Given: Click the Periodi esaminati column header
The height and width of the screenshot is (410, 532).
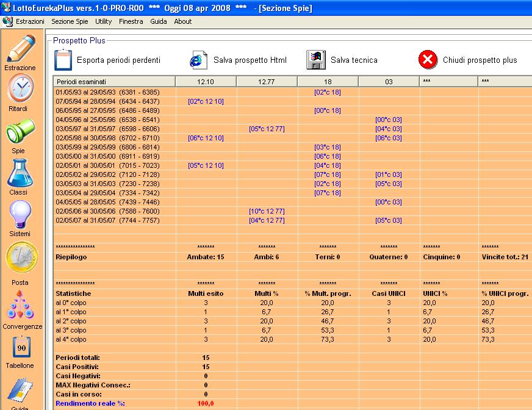Looking at the screenshot, I should [x=114, y=82].
